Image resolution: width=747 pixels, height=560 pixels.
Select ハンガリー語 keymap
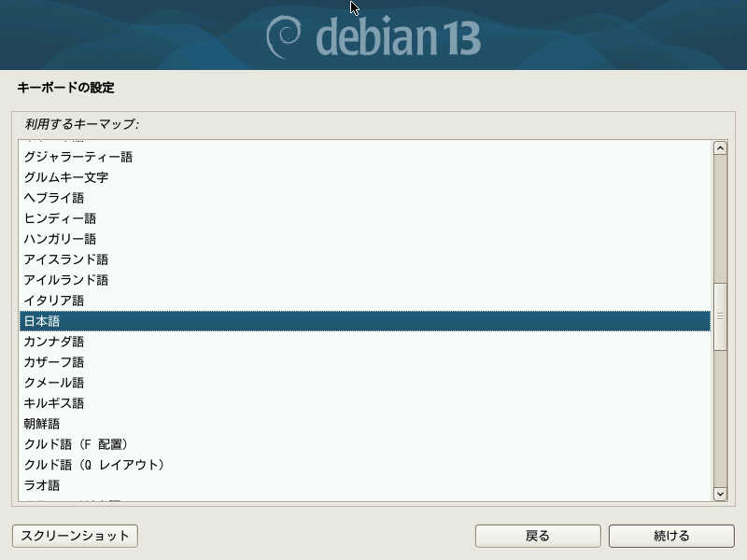[365, 239]
